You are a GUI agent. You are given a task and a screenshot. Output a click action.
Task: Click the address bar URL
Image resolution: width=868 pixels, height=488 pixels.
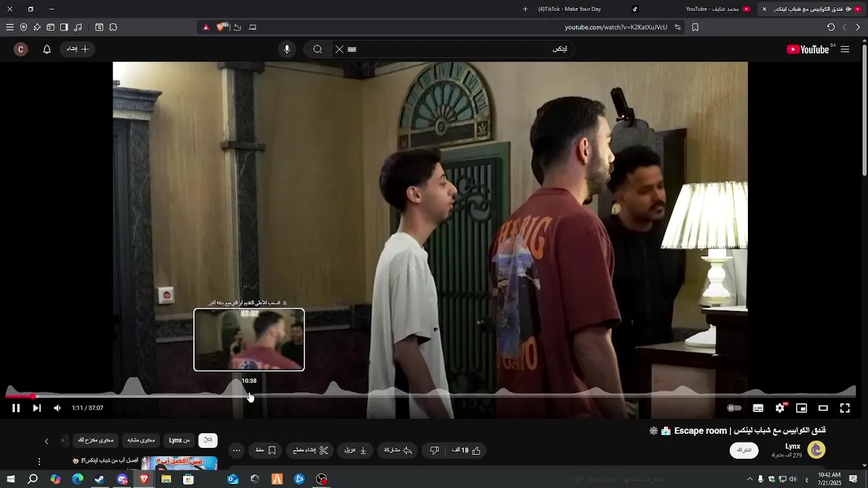[x=616, y=27]
